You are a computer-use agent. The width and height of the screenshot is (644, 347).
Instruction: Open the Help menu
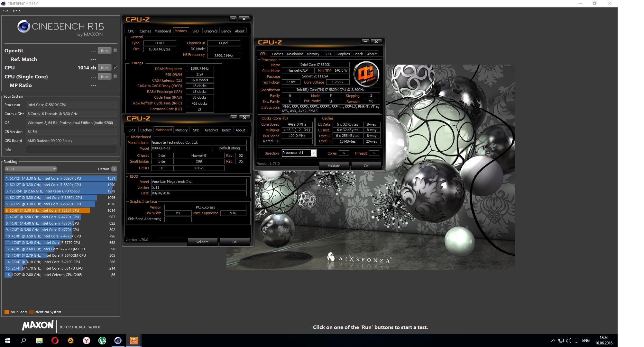pyautogui.click(x=16, y=11)
